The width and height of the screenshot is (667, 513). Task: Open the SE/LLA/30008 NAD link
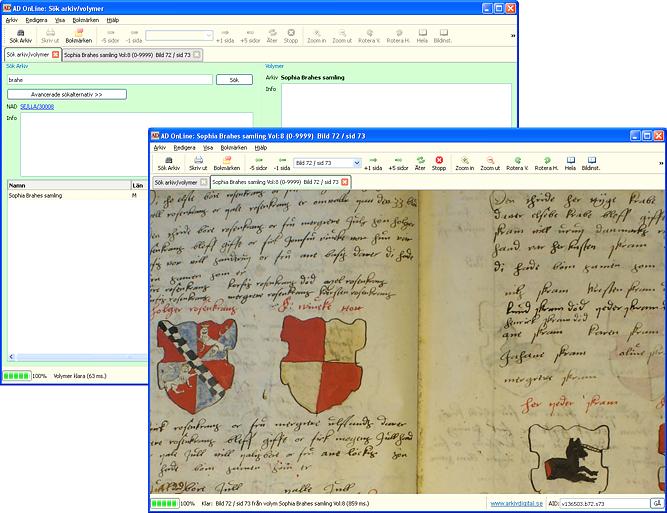(x=37, y=107)
